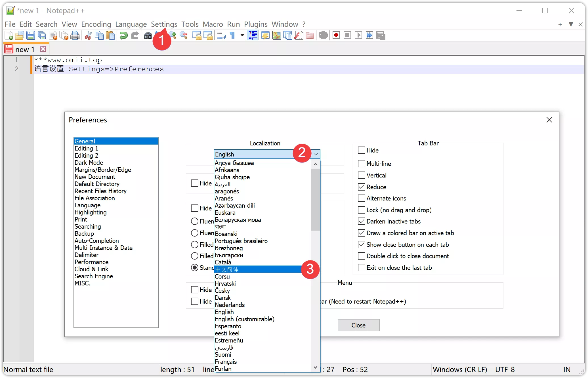Click the Zoom Out toolbar icon
This screenshot has height=378, width=588.
click(184, 35)
